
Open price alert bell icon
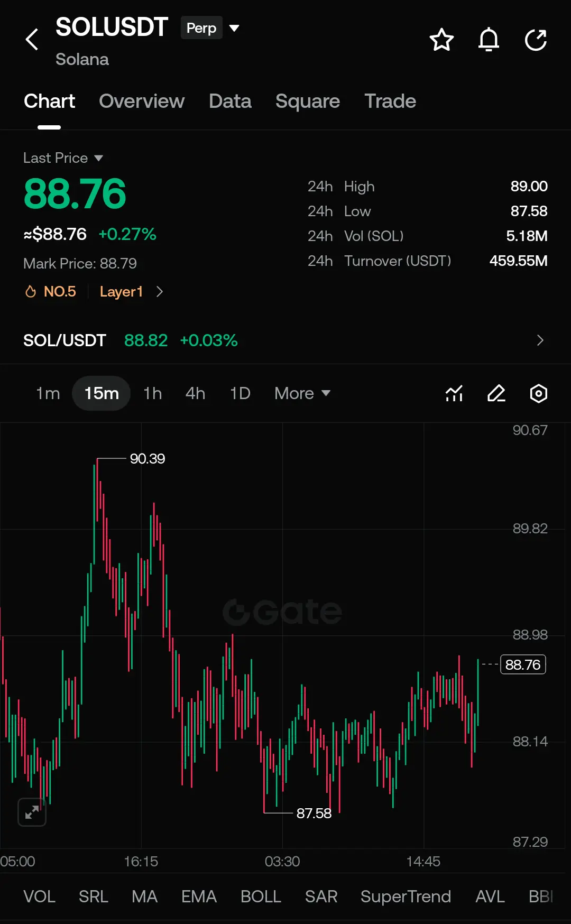[x=489, y=40]
